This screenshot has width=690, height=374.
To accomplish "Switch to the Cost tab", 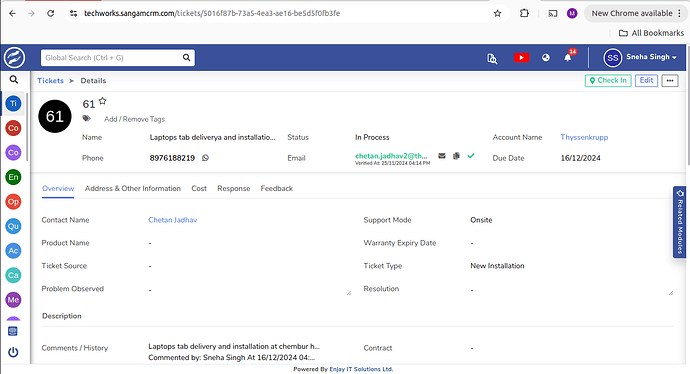I will 199,188.
